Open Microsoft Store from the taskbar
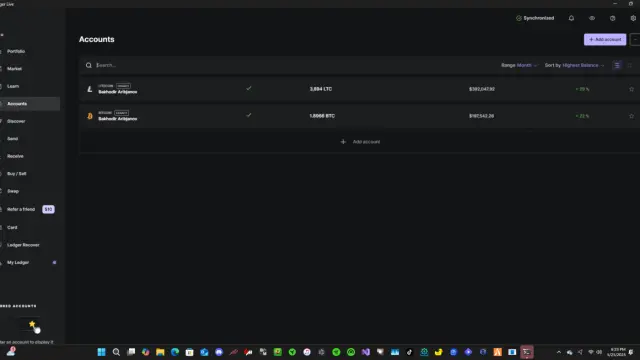The image size is (640, 360). 189,352
